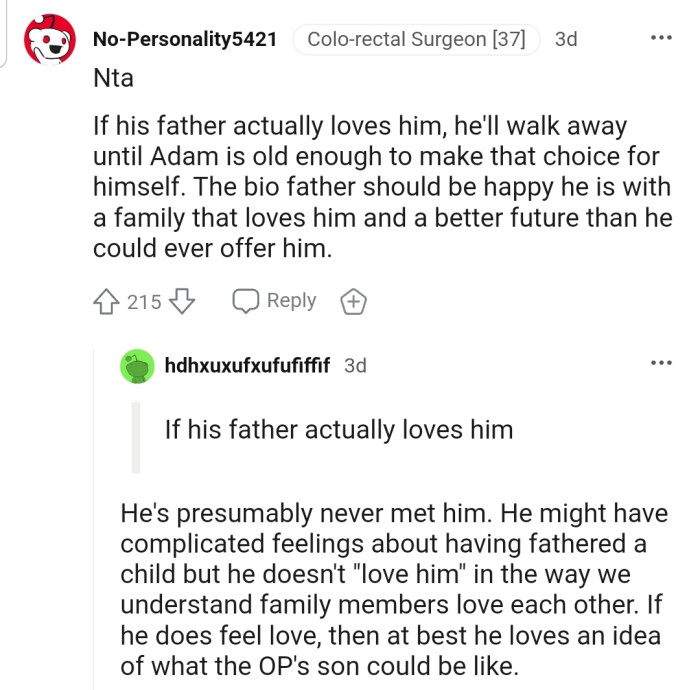The width and height of the screenshot is (700, 690).
Task: Click the comment text mentioning Adam
Action: click(380, 188)
